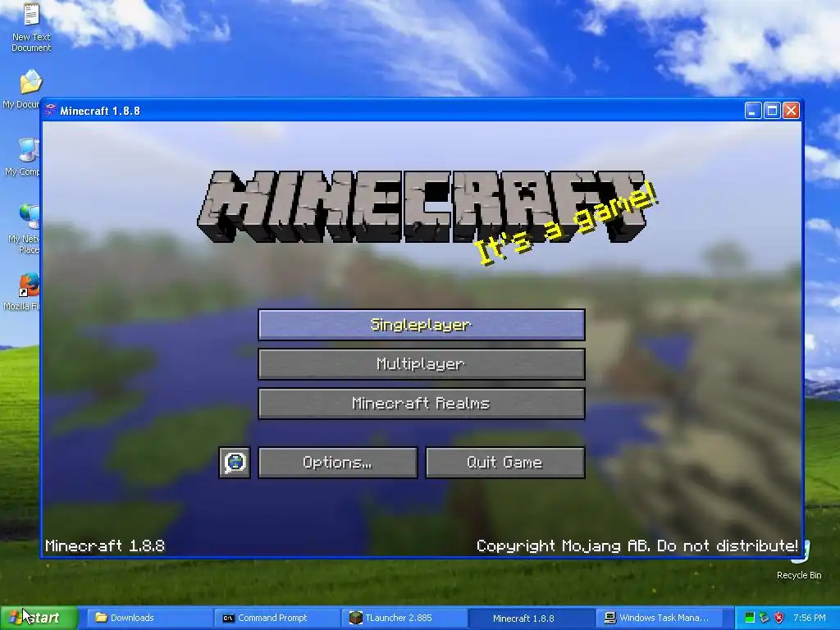Screen dimensions: 840x630
Task: Switch to Windows Task Manager in taskbar
Action: 659,618
